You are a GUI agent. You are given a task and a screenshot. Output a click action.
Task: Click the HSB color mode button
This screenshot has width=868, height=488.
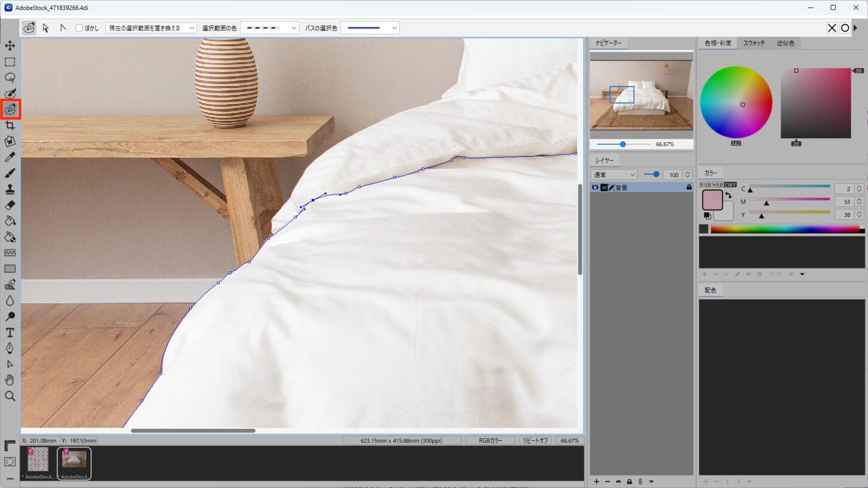click(718, 185)
